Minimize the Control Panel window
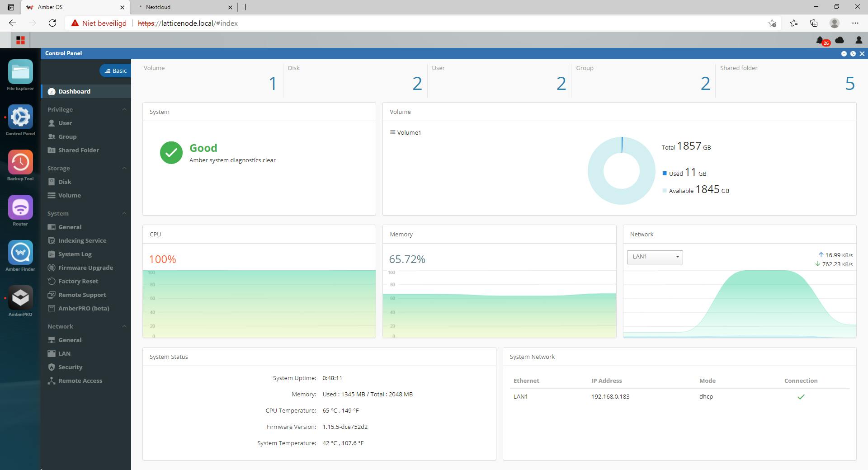Image resolution: width=868 pixels, height=470 pixels. (844, 53)
